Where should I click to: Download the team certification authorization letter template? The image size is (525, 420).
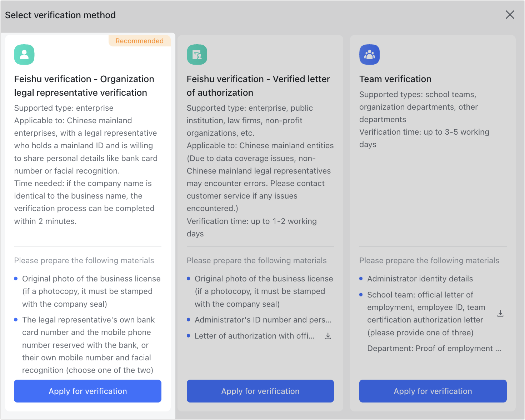point(500,313)
